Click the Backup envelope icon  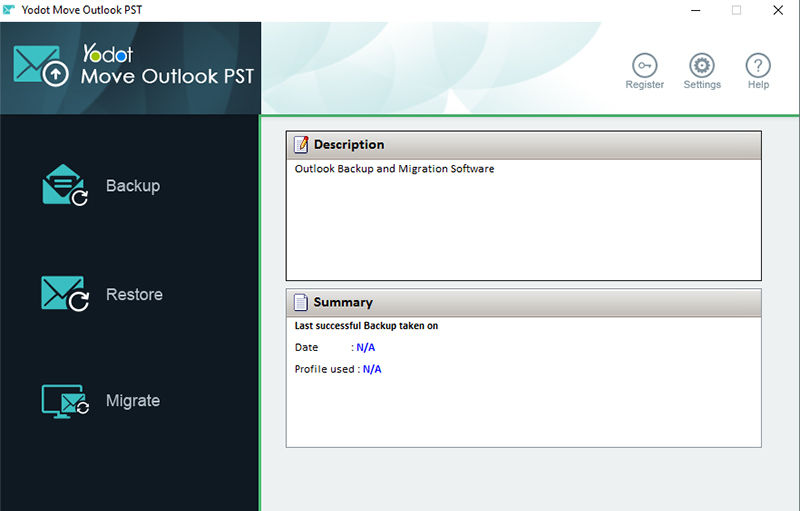tap(65, 185)
